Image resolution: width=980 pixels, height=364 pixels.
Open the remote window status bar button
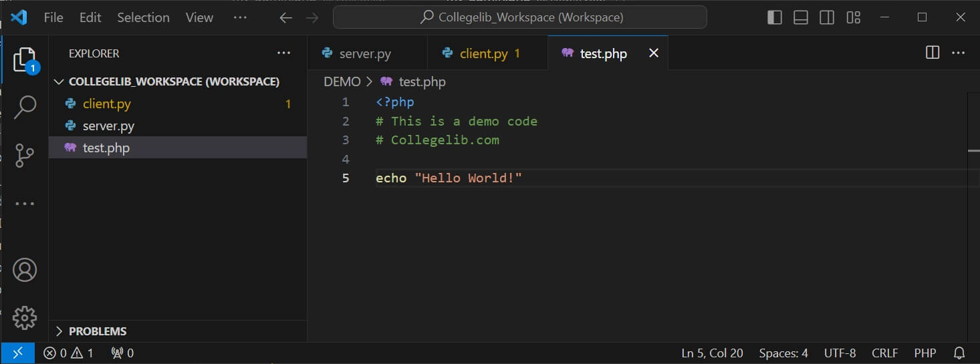tap(17, 353)
